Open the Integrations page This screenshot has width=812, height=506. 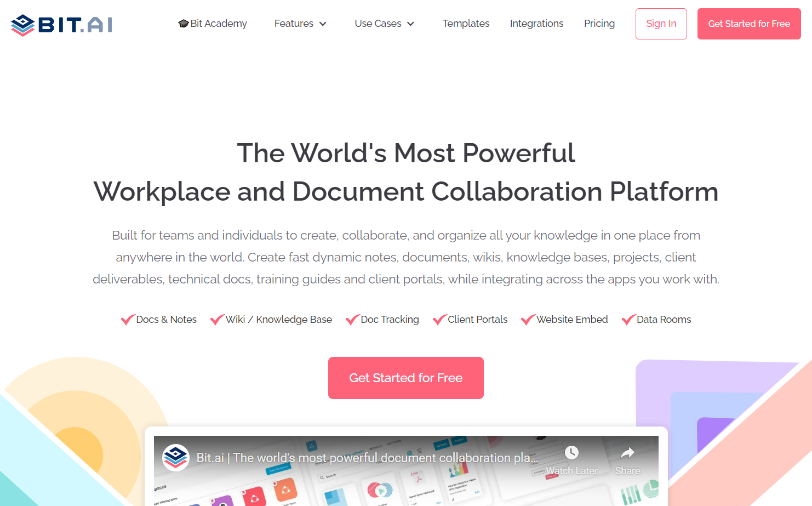536,24
